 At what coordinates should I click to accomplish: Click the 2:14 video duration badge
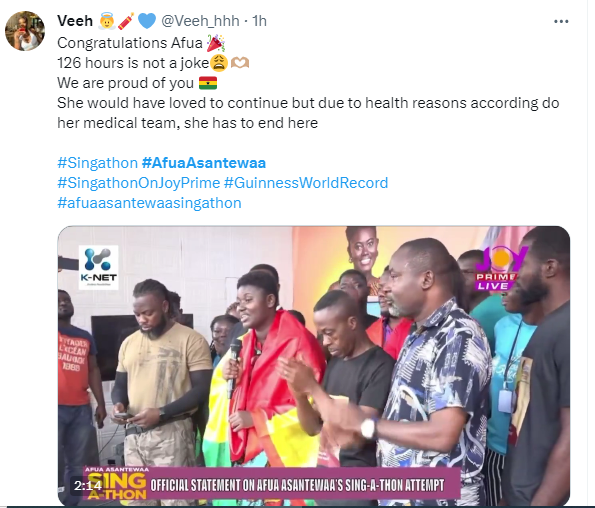pyautogui.click(x=88, y=486)
